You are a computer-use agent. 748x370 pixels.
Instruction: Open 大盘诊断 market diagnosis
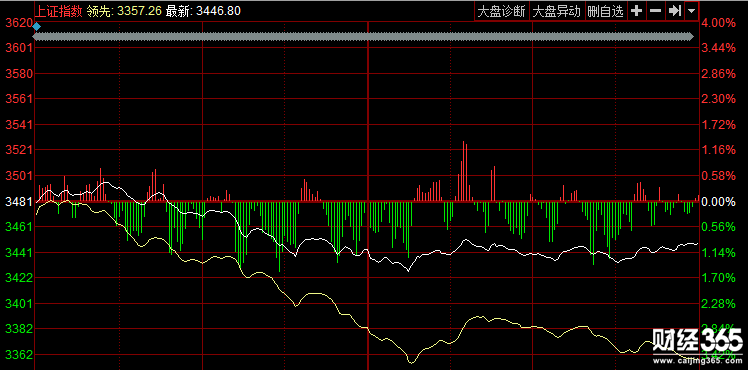tap(502, 11)
